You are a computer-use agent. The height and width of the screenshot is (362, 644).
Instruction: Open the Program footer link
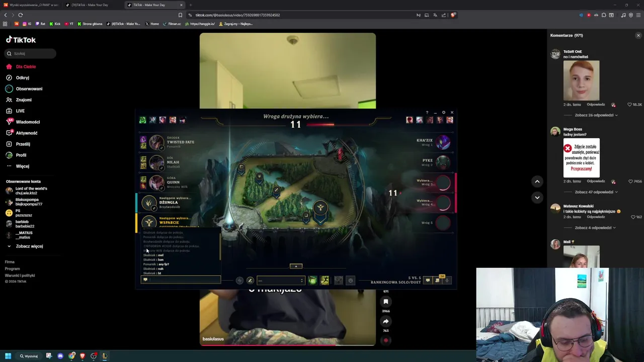(12, 268)
